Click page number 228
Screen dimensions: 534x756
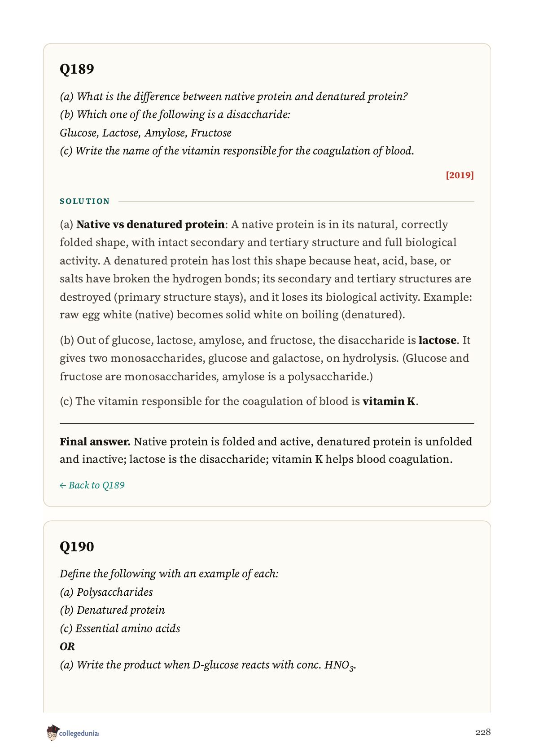(x=483, y=732)
